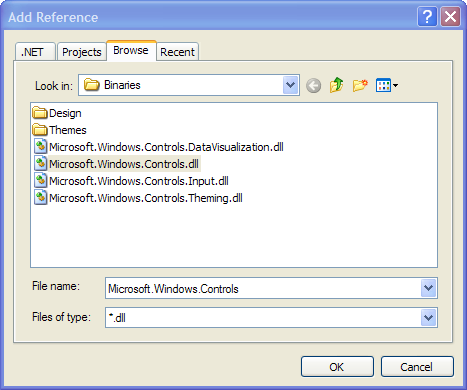This screenshot has width=467, height=390.
Task: Select the Browse tab
Action: [131, 51]
